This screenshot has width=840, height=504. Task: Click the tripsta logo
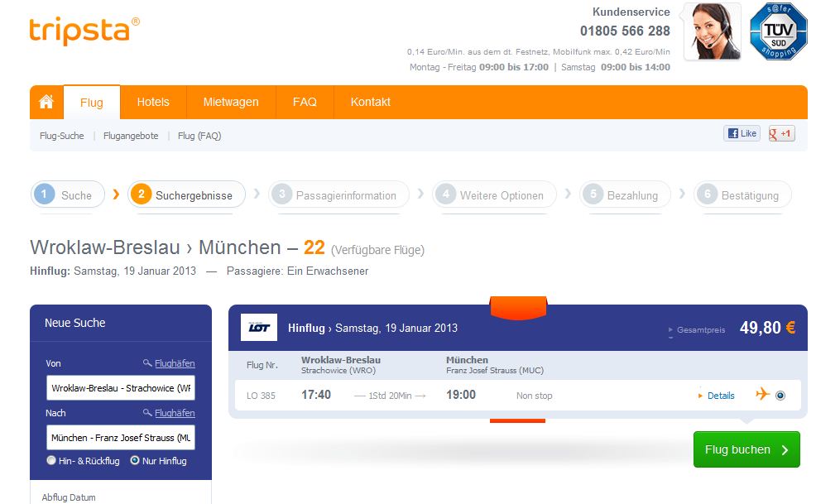[84, 31]
